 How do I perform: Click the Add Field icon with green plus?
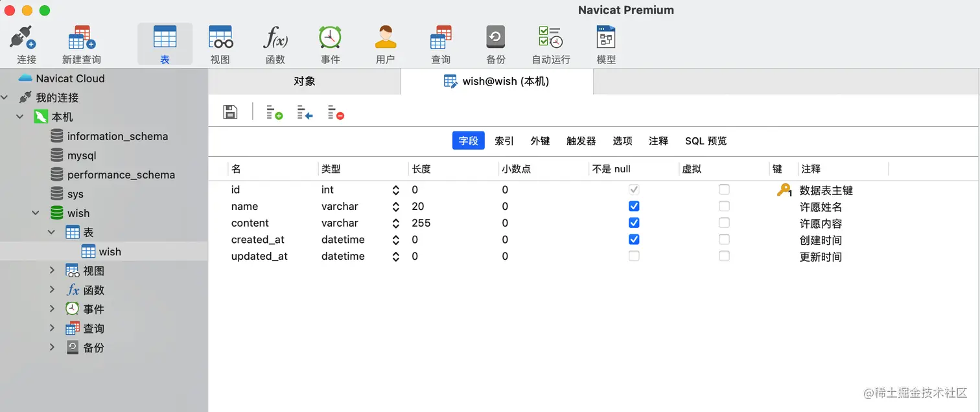pos(274,113)
